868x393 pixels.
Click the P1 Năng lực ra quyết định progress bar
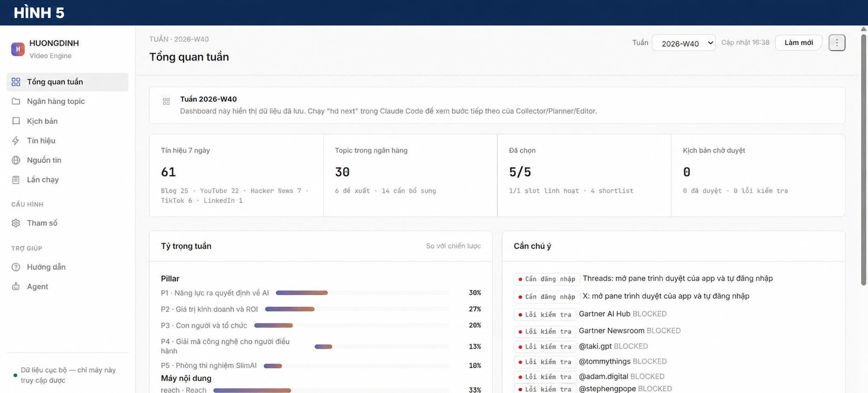pos(363,293)
